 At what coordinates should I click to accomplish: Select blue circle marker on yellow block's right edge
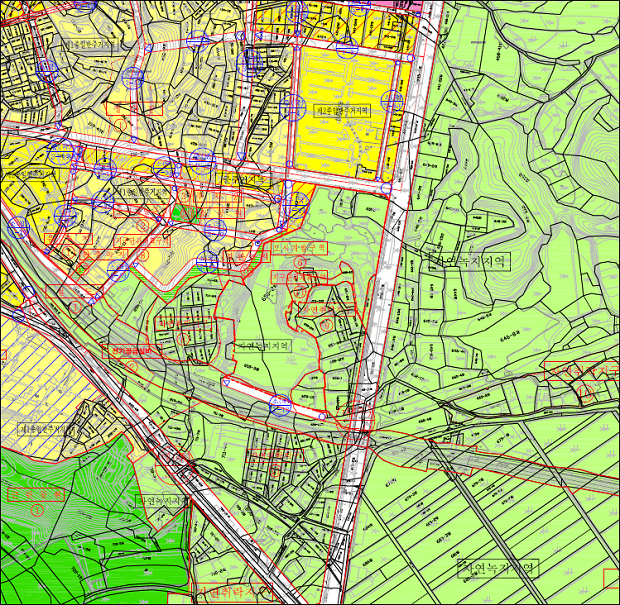392,101
